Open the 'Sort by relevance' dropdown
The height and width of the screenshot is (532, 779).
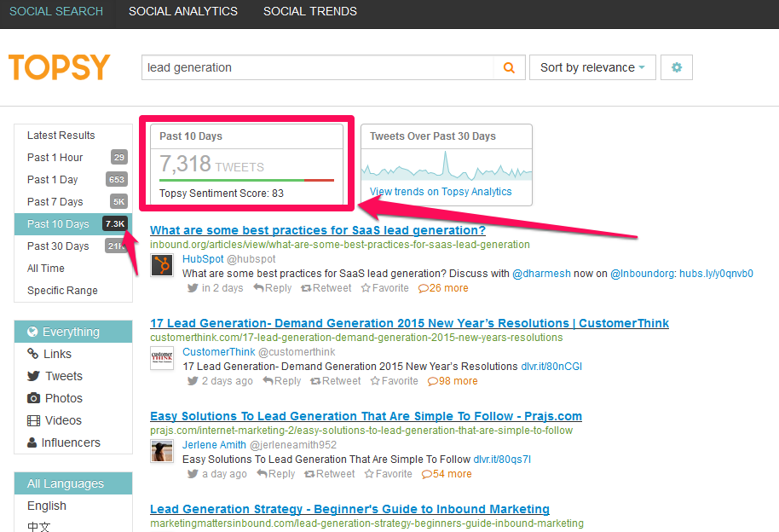592,67
